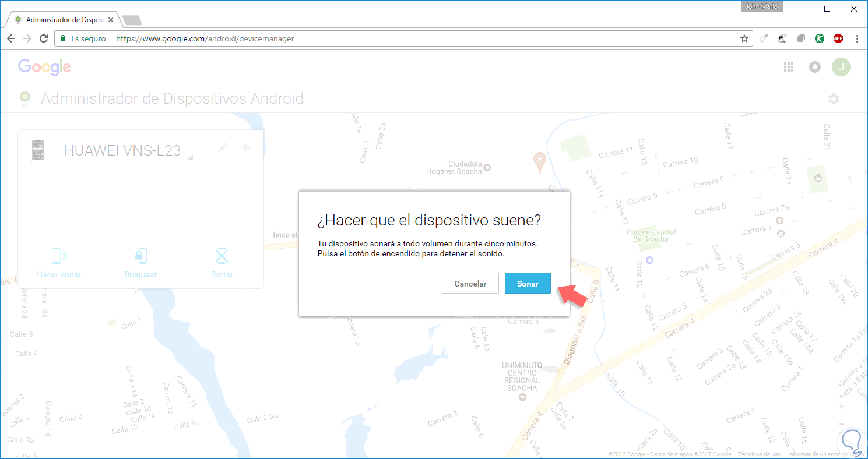The height and width of the screenshot is (459, 868).
Task: Dismiss the dialog with Cancelar
Action: 470,283
